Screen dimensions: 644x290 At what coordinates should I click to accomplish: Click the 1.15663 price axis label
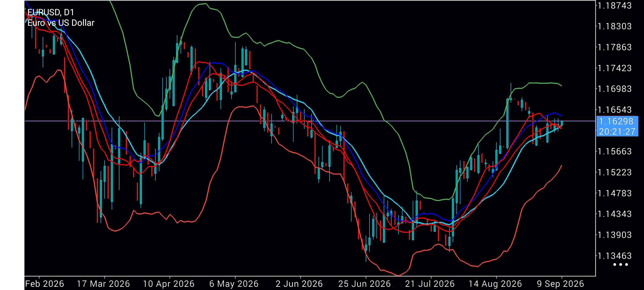tap(614, 151)
